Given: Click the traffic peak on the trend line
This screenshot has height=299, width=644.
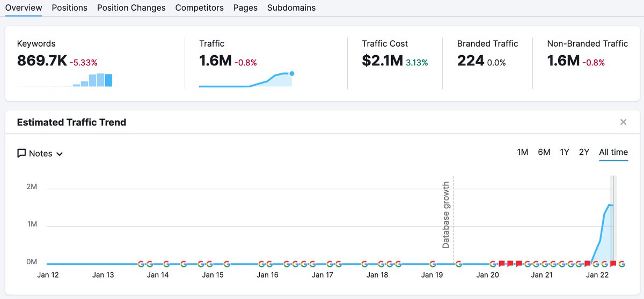Looking at the screenshot, I should (609, 204).
